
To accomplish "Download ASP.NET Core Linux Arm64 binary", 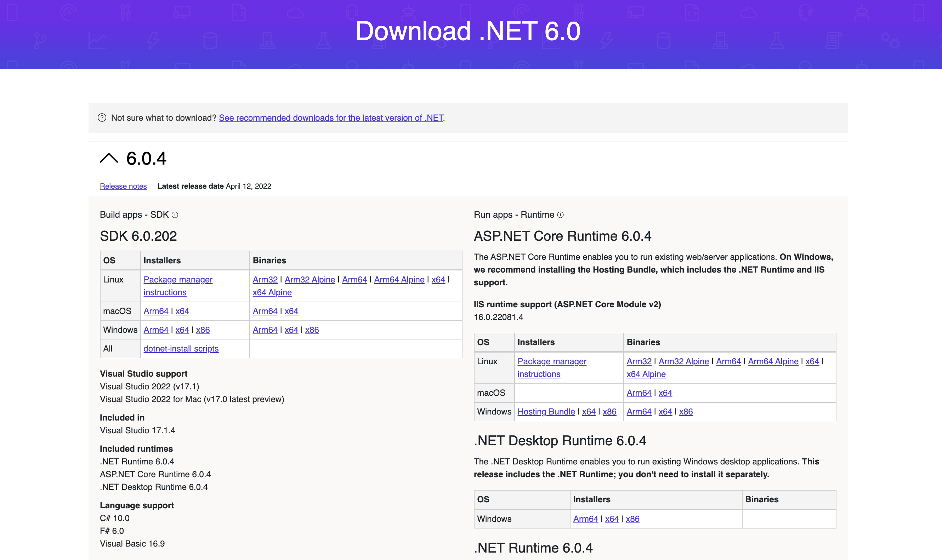I will pyautogui.click(x=728, y=361).
